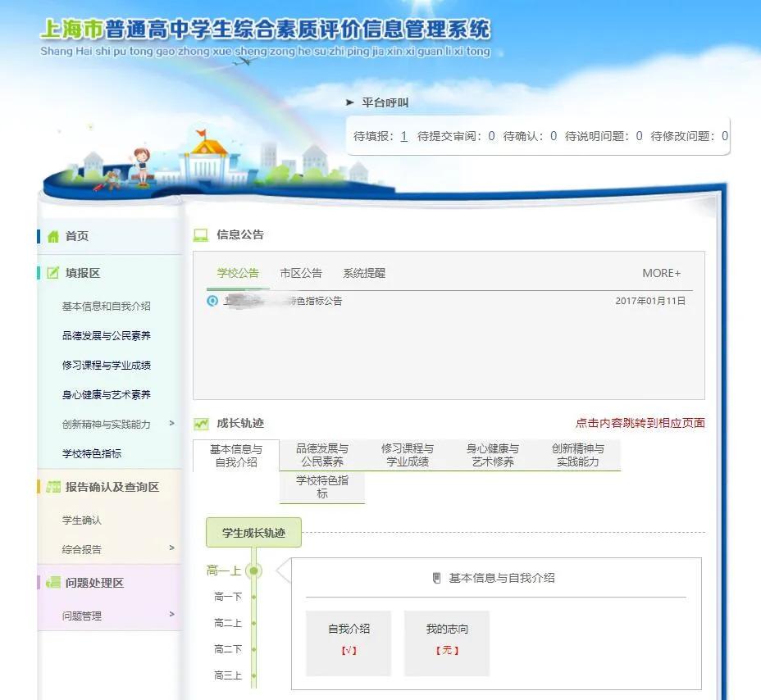Open the 学校特色指标 sidebar entry
This screenshot has width=761, height=700.
point(92,454)
